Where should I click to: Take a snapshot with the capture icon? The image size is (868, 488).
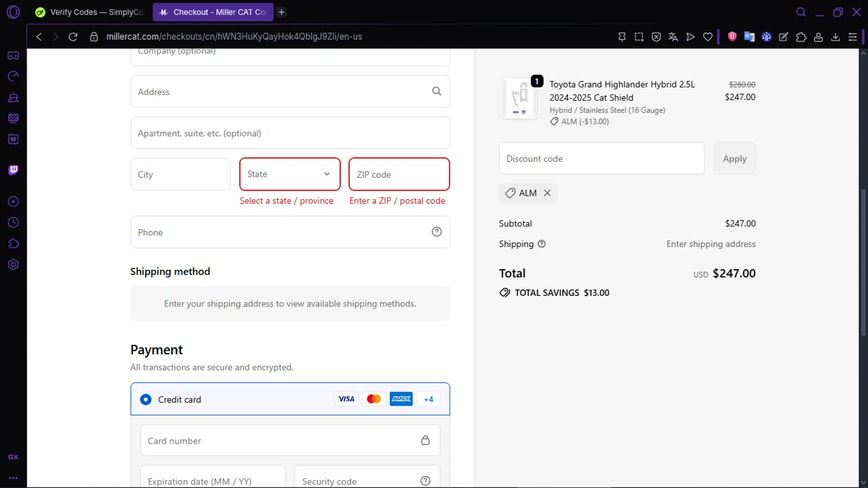click(639, 36)
